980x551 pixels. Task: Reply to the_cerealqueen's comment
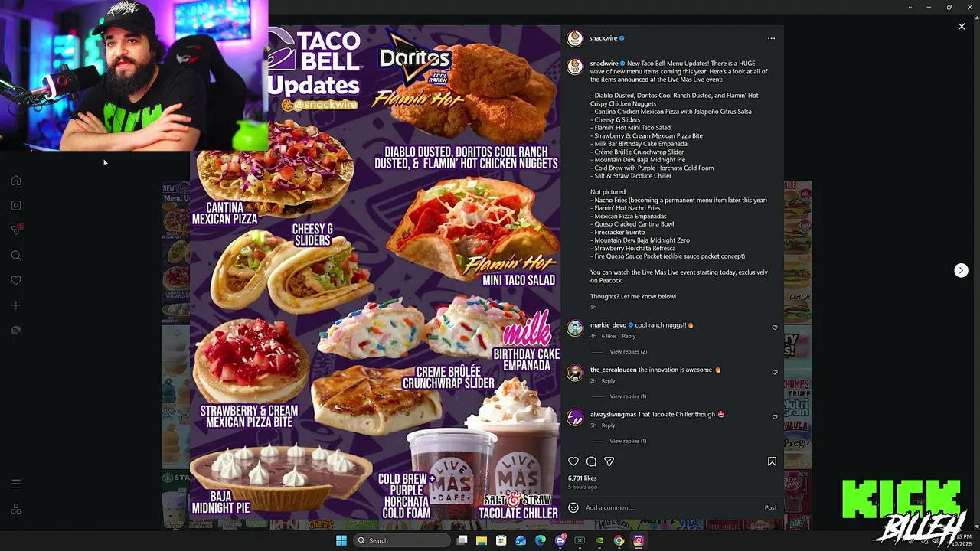(608, 380)
